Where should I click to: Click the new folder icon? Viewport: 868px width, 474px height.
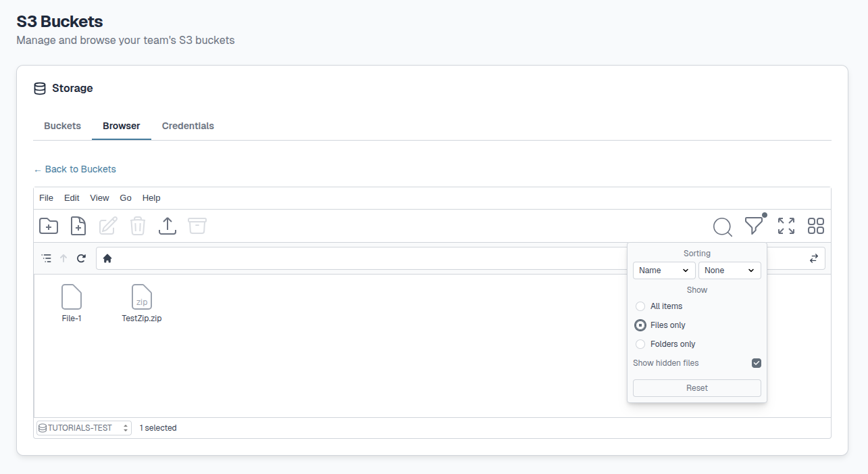click(49, 226)
